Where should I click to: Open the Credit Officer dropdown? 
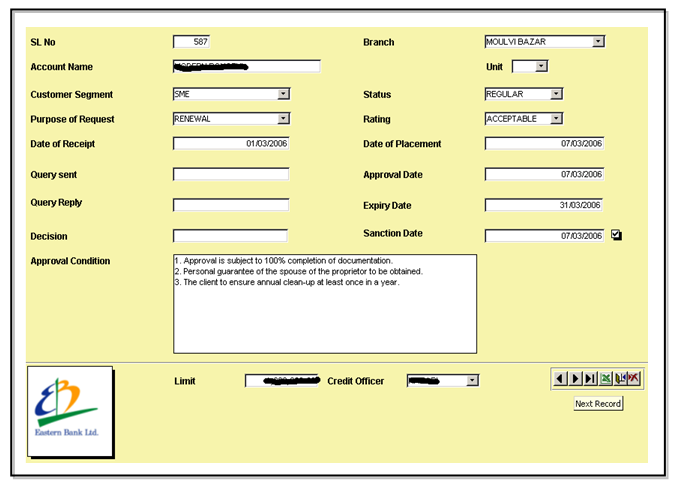[472, 381]
